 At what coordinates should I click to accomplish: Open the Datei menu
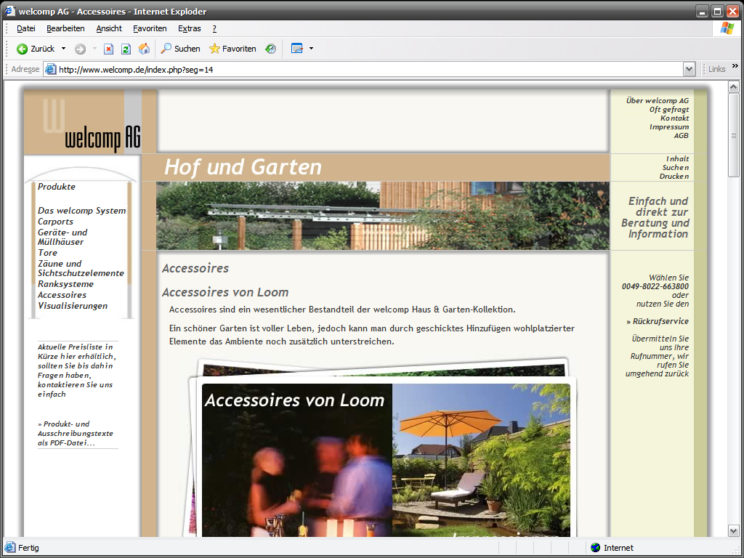(26, 28)
